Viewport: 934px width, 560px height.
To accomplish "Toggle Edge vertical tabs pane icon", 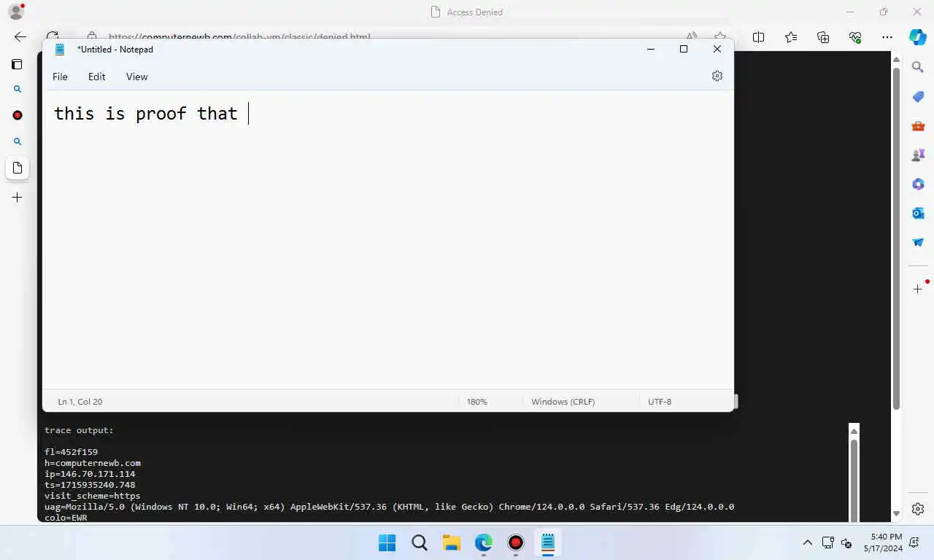I will [x=18, y=64].
